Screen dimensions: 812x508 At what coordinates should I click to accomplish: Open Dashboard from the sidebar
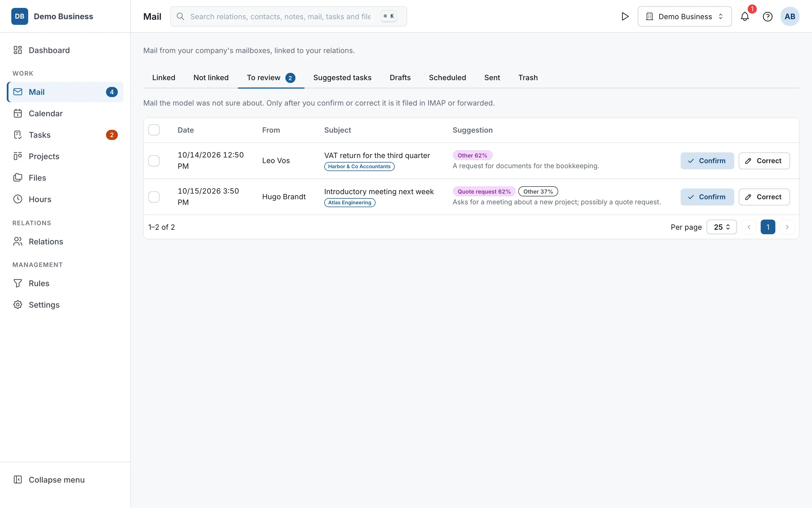pyautogui.click(x=65, y=50)
